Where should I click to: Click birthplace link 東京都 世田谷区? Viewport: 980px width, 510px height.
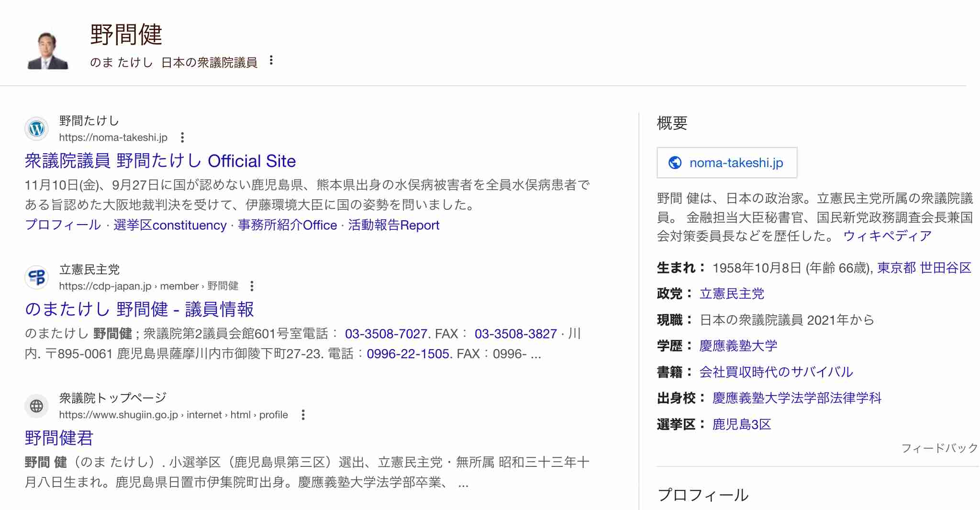click(x=924, y=268)
